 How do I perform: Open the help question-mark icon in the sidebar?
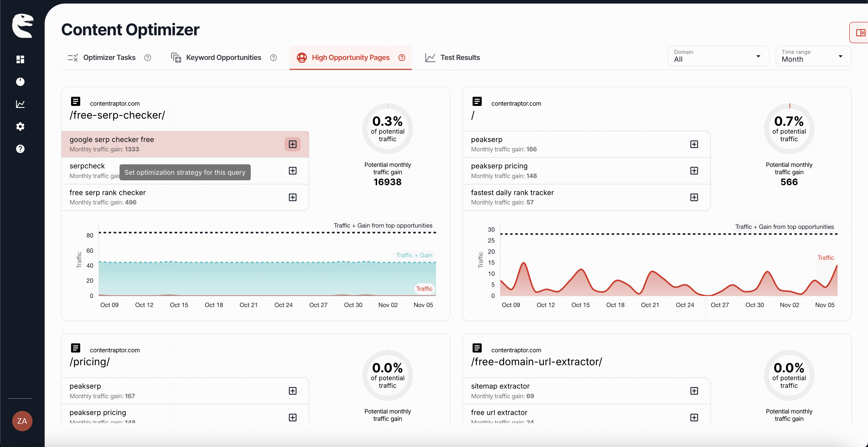click(x=20, y=149)
